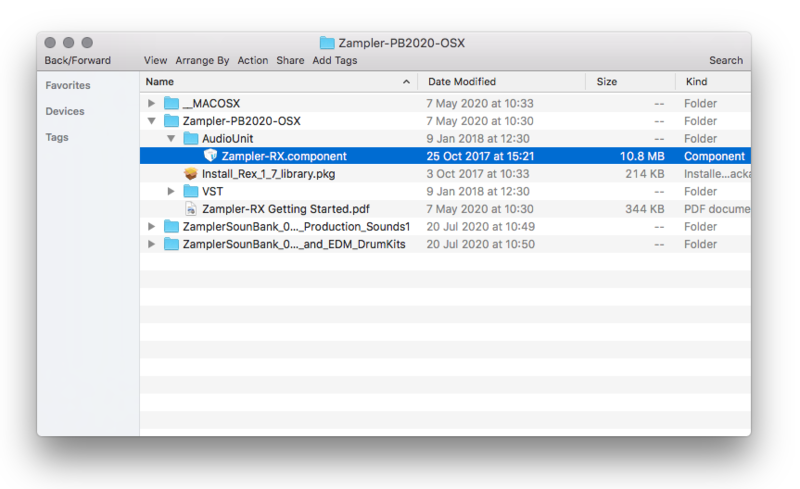
Task: Click the Zampler-PB2020-OSX folder icon in list
Action: coord(171,121)
